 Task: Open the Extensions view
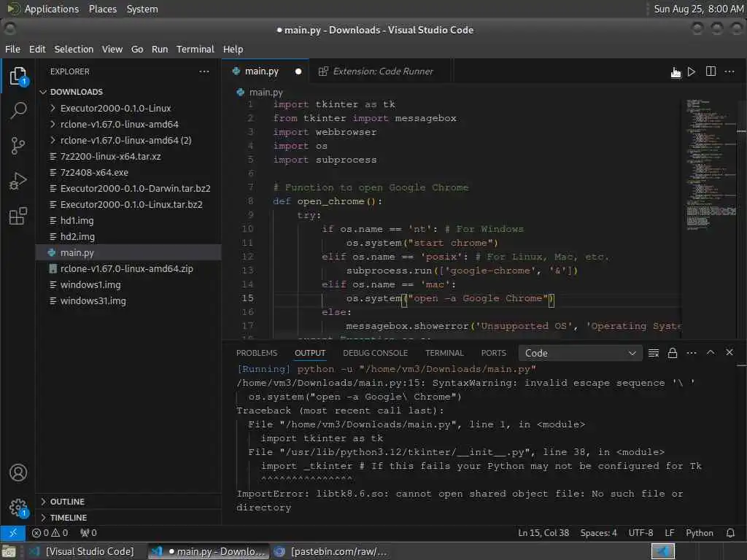point(18,216)
